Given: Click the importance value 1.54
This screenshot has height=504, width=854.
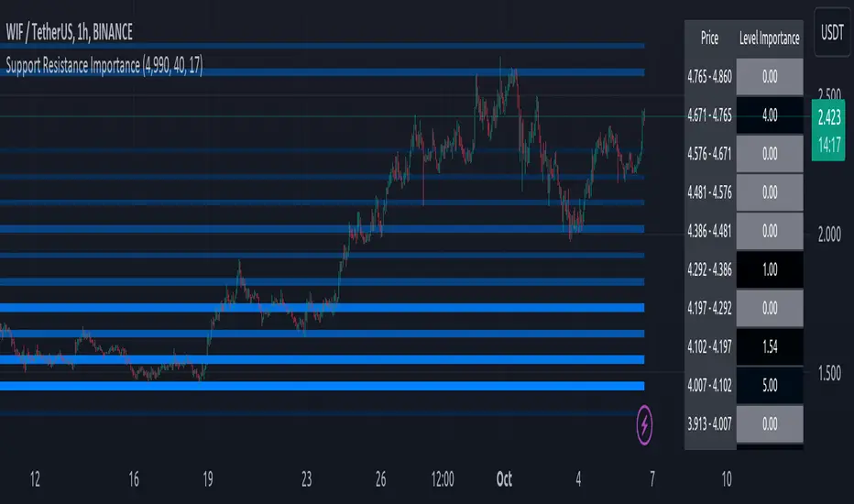Looking at the screenshot, I should [x=770, y=347].
